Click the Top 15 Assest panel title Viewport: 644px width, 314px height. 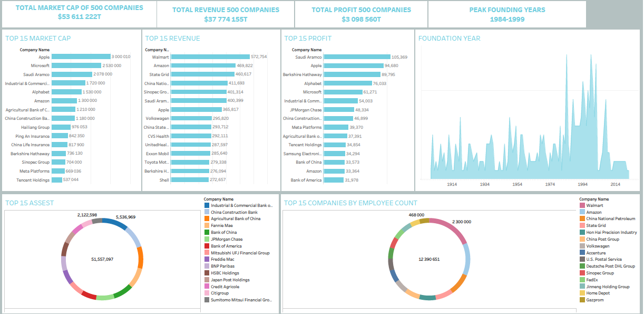30,203
